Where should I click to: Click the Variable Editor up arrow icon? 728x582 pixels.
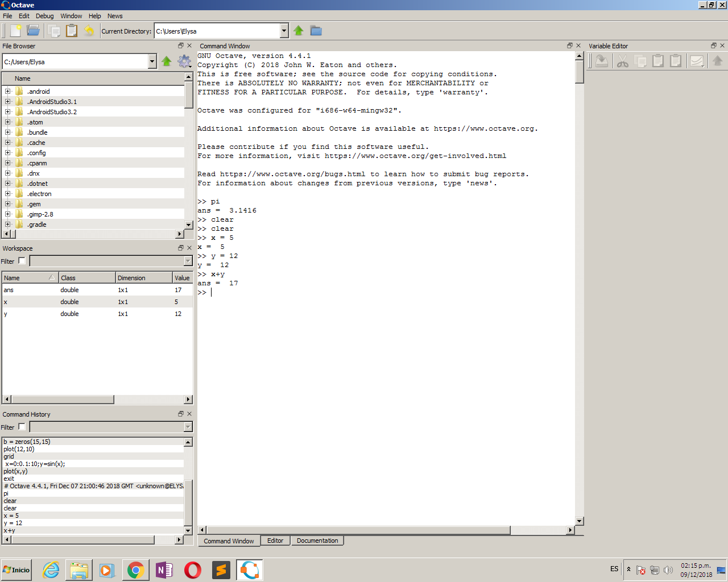point(718,61)
